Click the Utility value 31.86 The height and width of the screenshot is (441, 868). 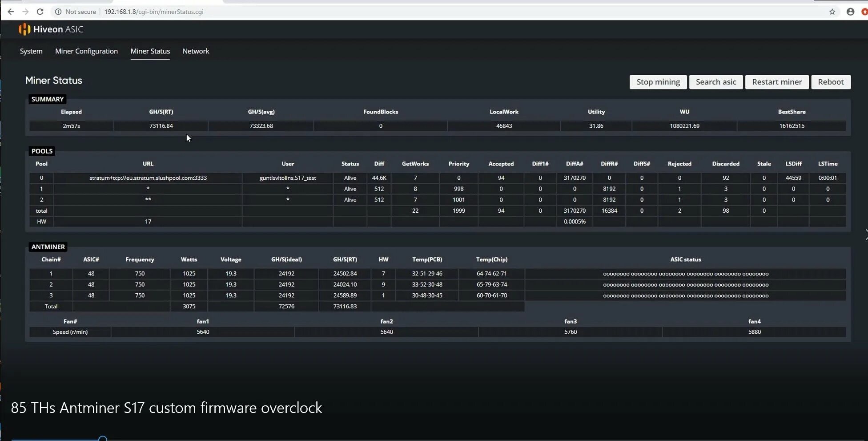[596, 126]
